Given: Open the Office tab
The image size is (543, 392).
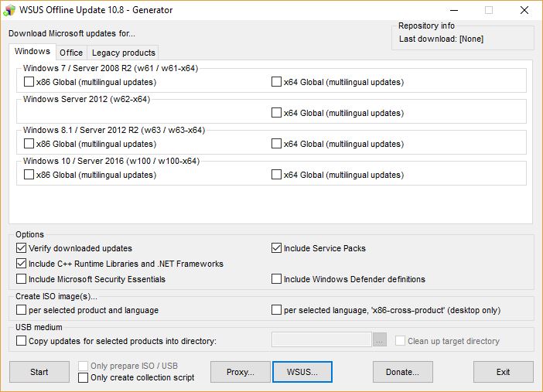Looking at the screenshot, I should tap(71, 53).
